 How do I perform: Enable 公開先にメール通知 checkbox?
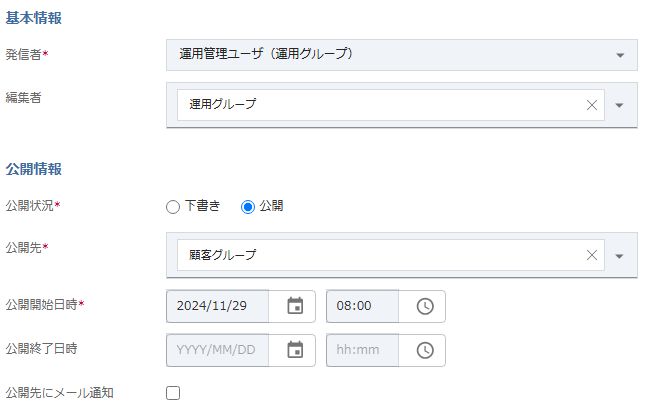click(x=173, y=393)
